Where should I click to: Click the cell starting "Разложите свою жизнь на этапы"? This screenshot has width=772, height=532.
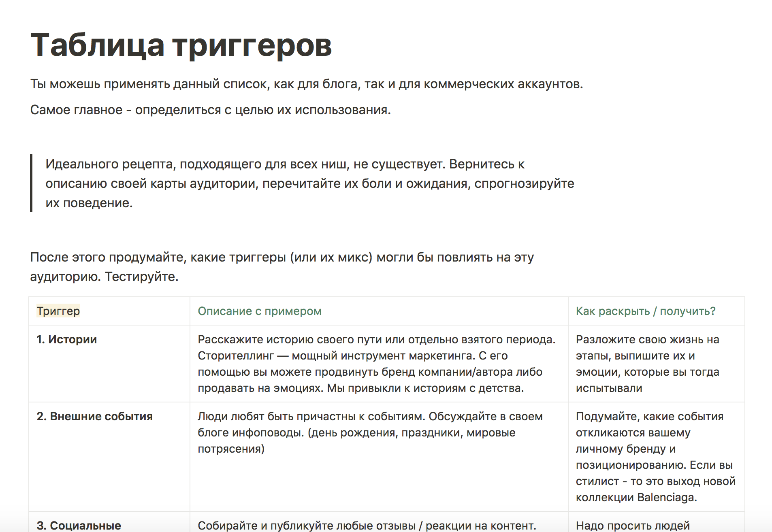click(657, 364)
